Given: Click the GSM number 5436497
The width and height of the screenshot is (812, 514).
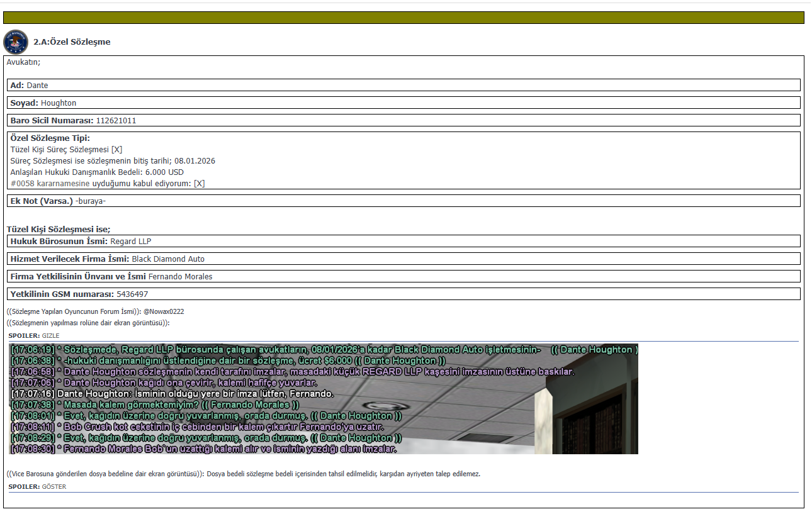Looking at the screenshot, I should 132,294.
